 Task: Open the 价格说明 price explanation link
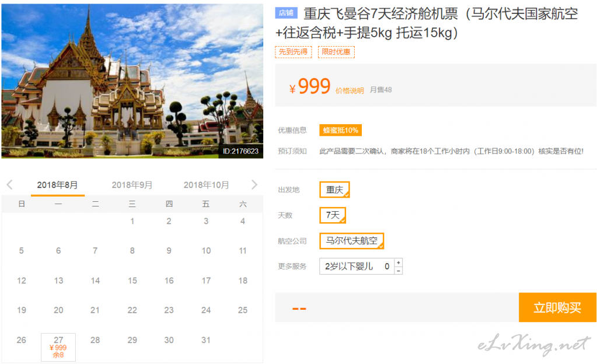click(350, 90)
